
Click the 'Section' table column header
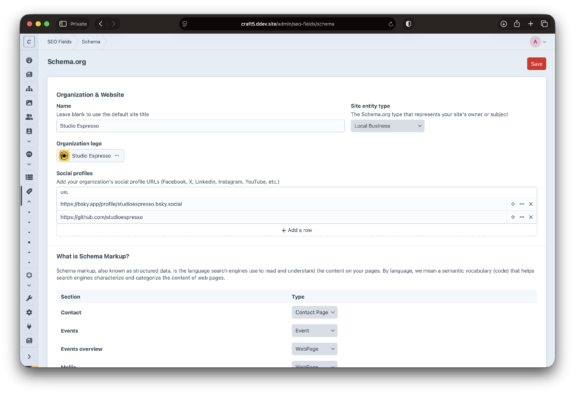tap(70, 297)
